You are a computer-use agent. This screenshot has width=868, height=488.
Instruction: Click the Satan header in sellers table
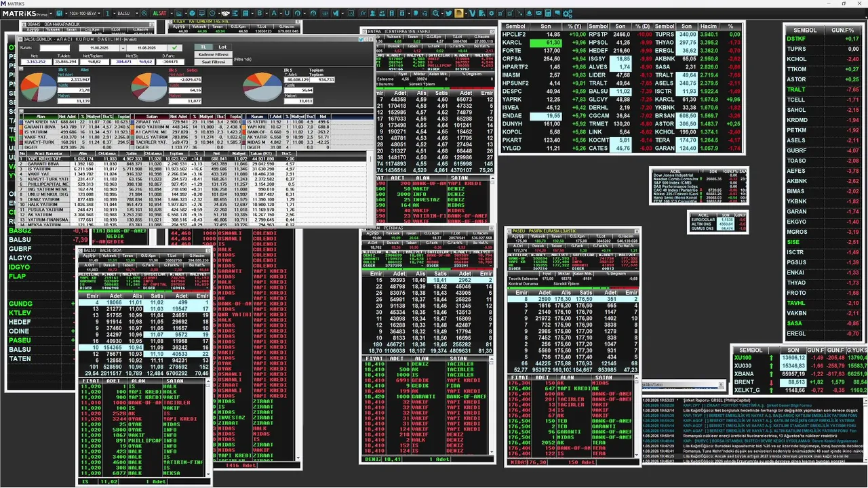(152, 117)
